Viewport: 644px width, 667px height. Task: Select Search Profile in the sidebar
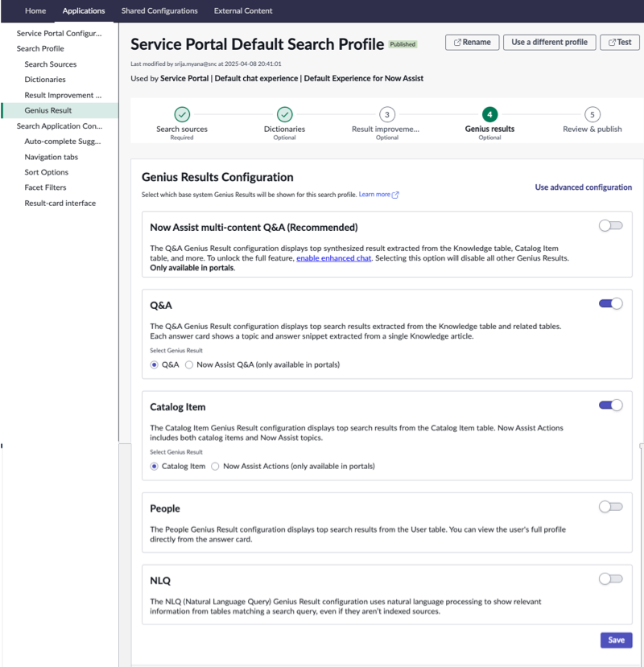click(x=40, y=48)
